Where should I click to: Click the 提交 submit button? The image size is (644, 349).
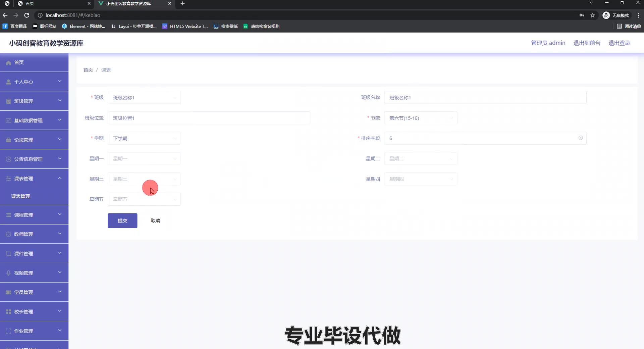coord(122,221)
